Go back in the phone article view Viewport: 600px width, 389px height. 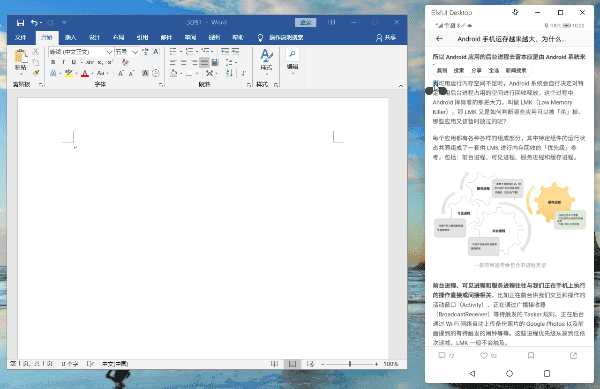439,39
